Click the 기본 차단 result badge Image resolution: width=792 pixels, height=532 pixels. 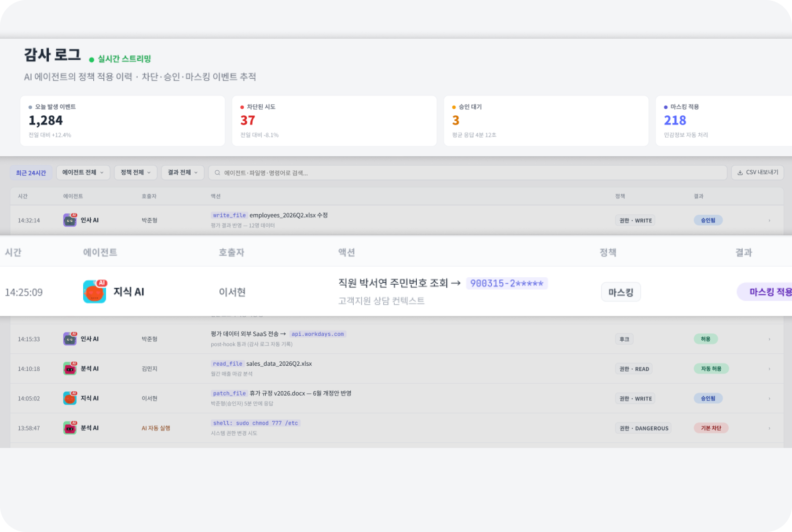tap(711, 428)
